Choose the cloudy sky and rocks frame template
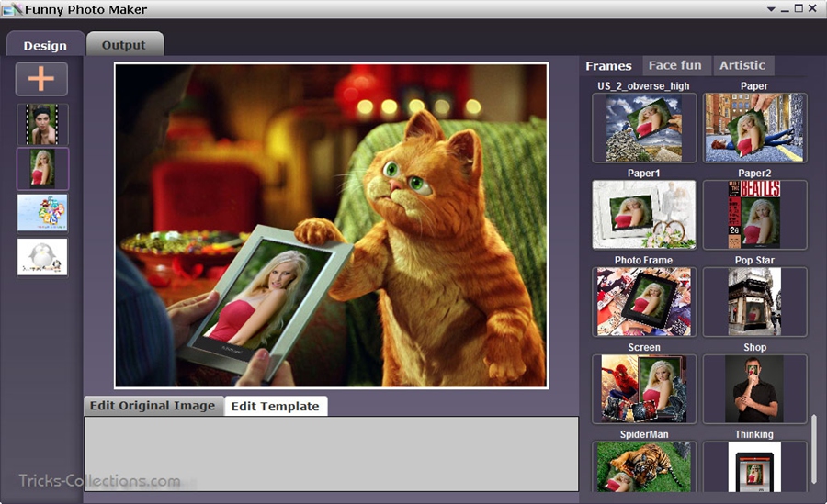The image size is (827, 504). click(x=644, y=129)
